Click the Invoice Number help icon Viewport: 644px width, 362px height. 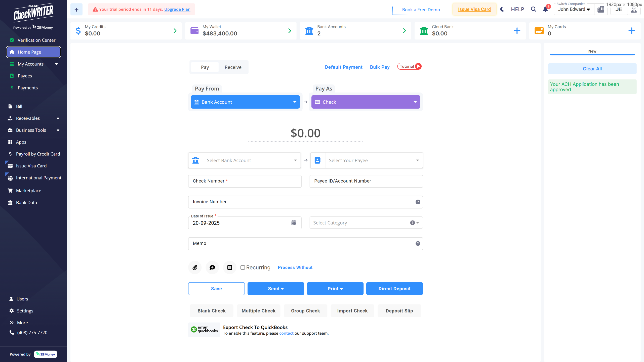coord(418,202)
